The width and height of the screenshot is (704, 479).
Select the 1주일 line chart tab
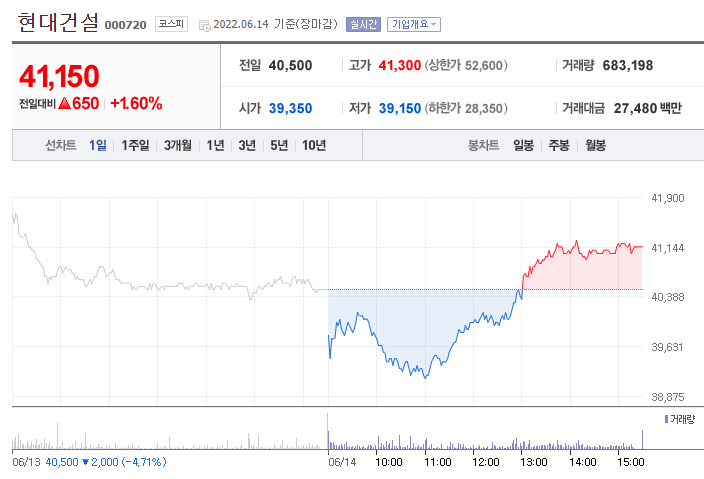pyautogui.click(x=135, y=145)
